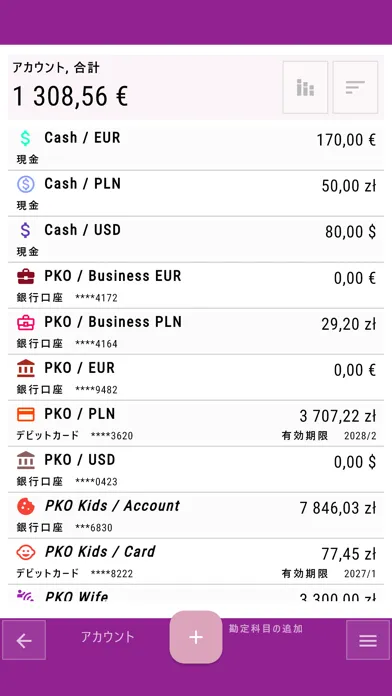Tap the green dollar icon for Cash / EUR
The height and width of the screenshot is (696, 392).
[x=26, y=138]
